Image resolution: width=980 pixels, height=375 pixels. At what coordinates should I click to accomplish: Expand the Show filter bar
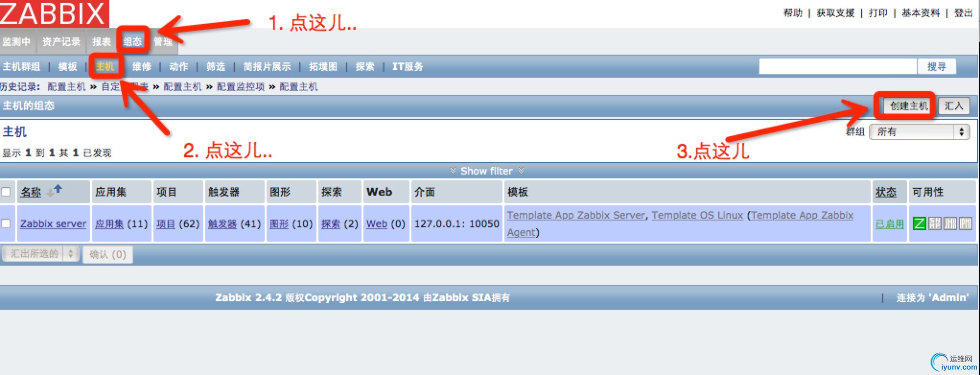coord(487,171)
